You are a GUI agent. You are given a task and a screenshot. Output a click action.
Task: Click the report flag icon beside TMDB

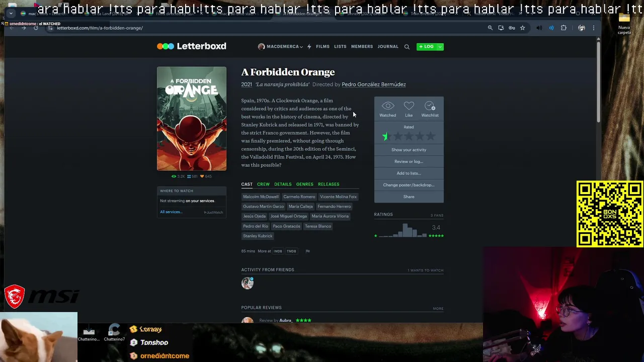coord(307,251)
